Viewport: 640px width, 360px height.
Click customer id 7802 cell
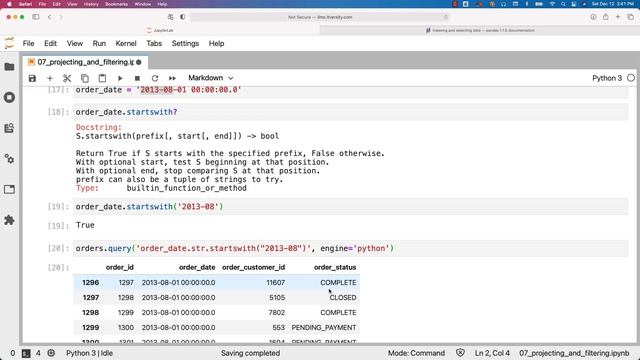[x=276, y=313]
